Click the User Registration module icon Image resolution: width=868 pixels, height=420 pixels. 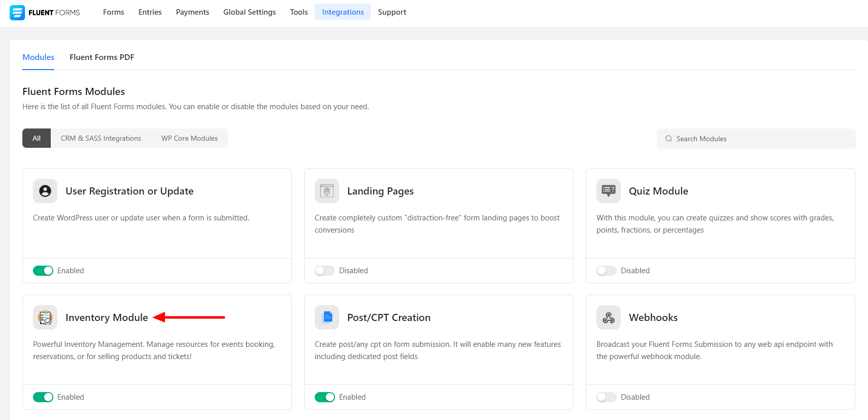[45, 191]
